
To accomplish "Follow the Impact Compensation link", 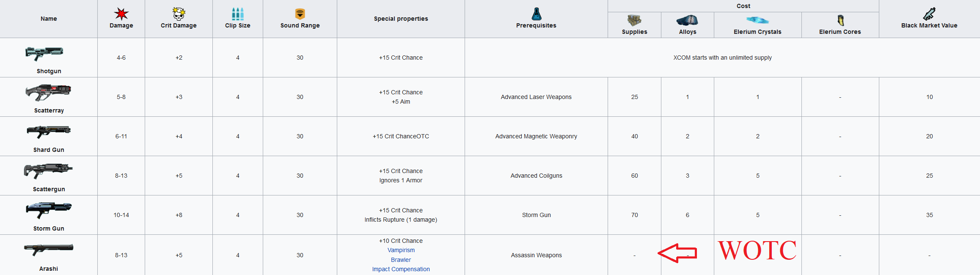I will click(x=401, y=269).
